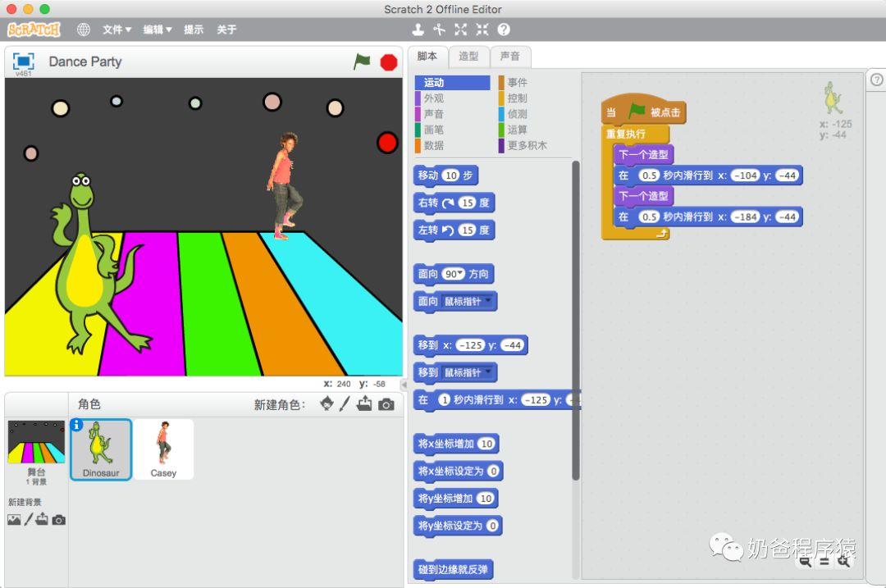Viewport: 886px width, 588px height.
Task: Switch to the 脚本 scripts tab
Action: tap(427, 56)
